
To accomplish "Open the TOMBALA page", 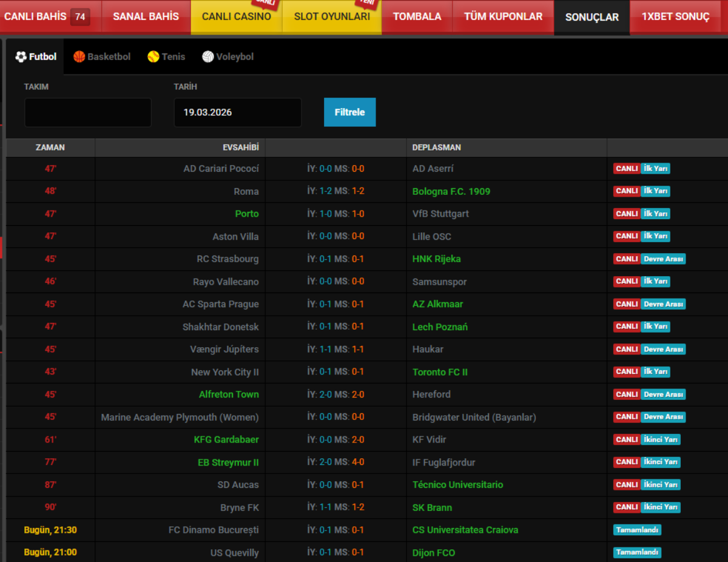I will click(417, 17).
